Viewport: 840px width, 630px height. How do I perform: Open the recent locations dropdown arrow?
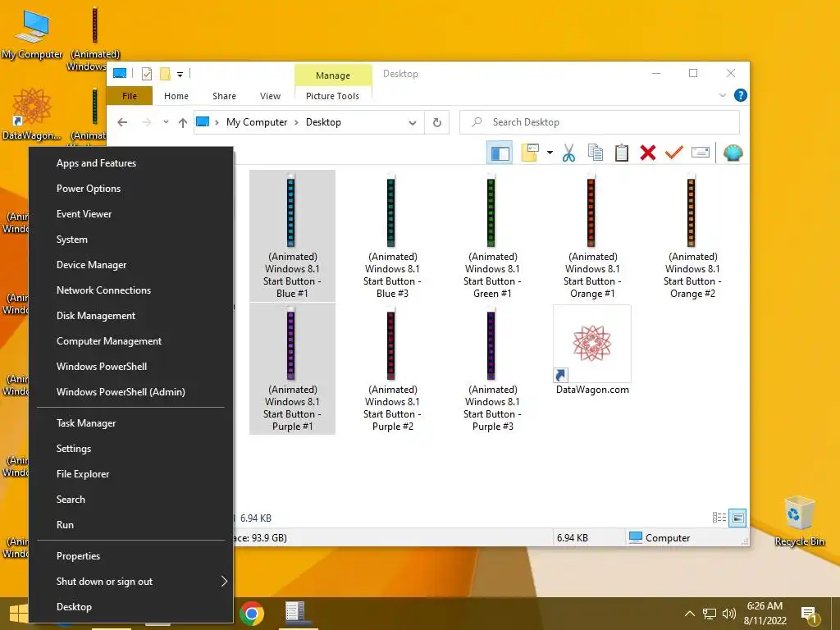point(166,122)
